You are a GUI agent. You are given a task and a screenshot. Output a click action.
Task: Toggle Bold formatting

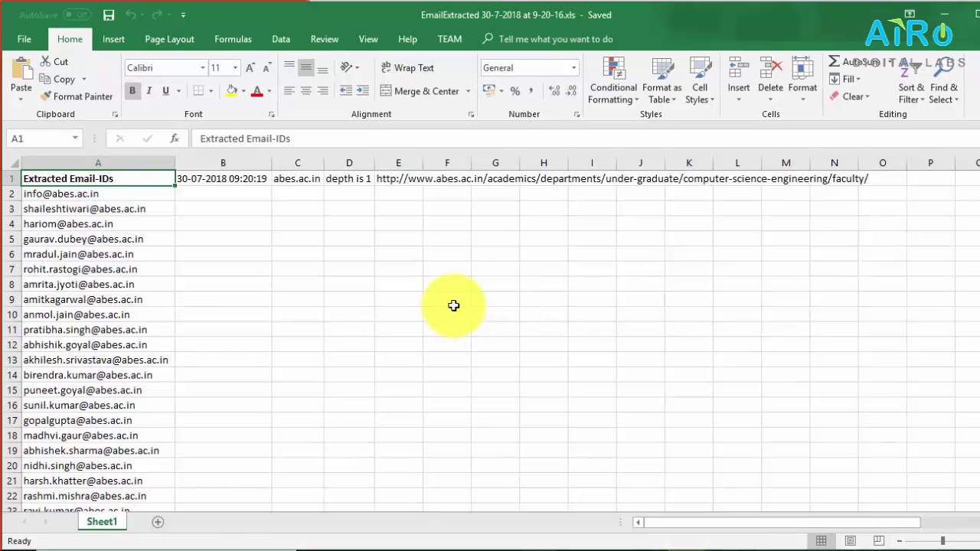[x=132, y=91]
